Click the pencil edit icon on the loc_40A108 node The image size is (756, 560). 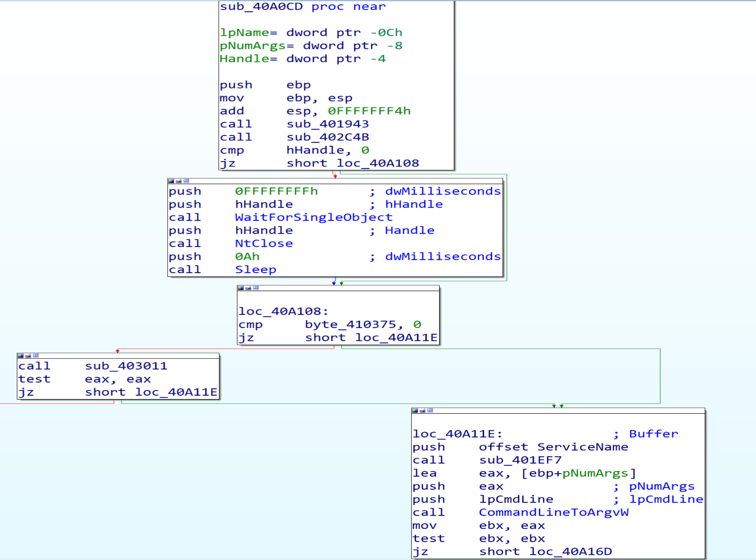[248, 288]
